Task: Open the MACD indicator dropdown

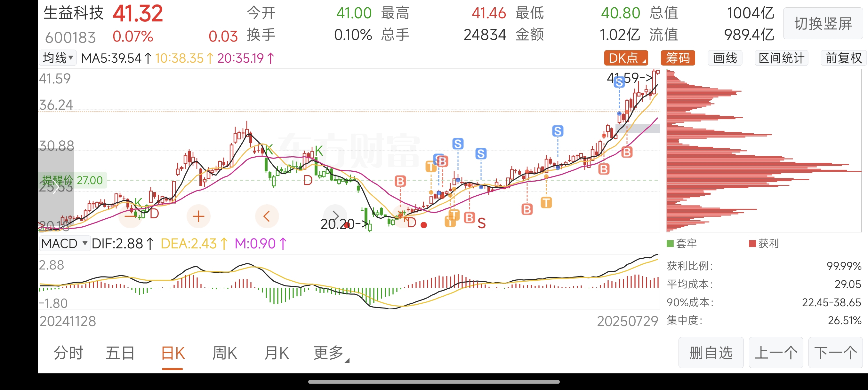Action: coord(64,243)
